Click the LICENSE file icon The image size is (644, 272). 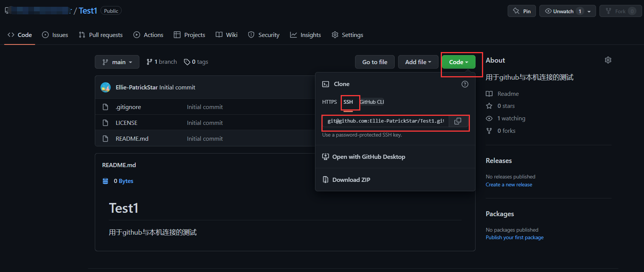[105, 123]
